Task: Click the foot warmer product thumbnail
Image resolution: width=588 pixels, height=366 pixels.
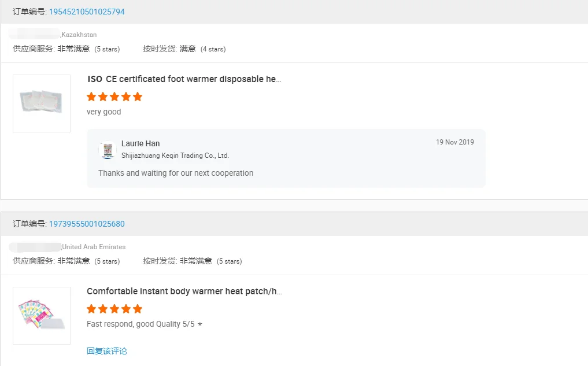Action: tap(42, 103)
